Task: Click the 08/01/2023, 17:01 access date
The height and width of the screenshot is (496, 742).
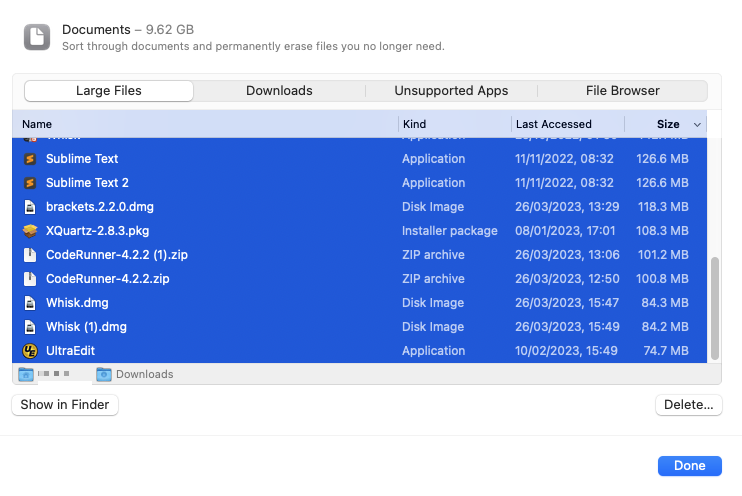Action: [565, 231]
